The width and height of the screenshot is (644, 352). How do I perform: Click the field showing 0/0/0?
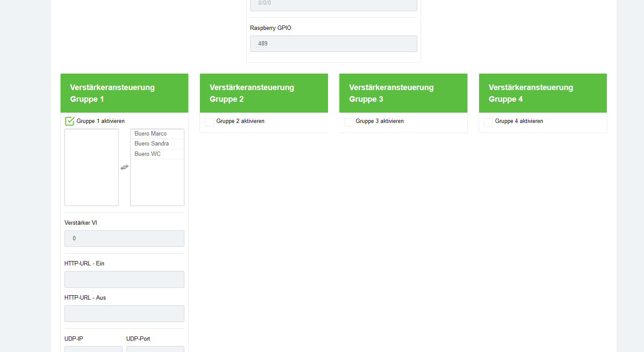click(333, 4)
